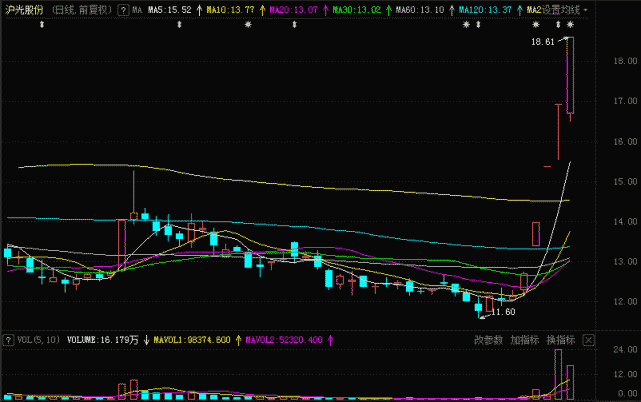Viewport: 641px width, 402px height.
Task: Click 加指标 to add an indicator
Action: 524,340
